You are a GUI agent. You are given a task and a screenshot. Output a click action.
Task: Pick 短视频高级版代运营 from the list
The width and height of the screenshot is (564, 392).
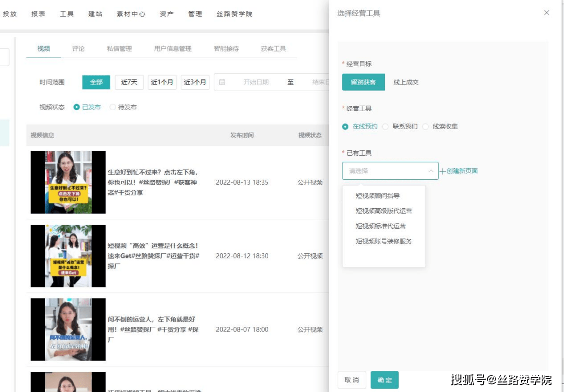click(384, 211)
